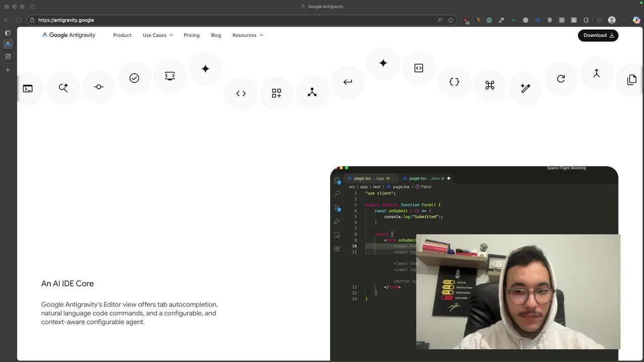Click the Run and Debug icon in demo editor
This screenshot has height=362, width=644.
click(337, 221)
